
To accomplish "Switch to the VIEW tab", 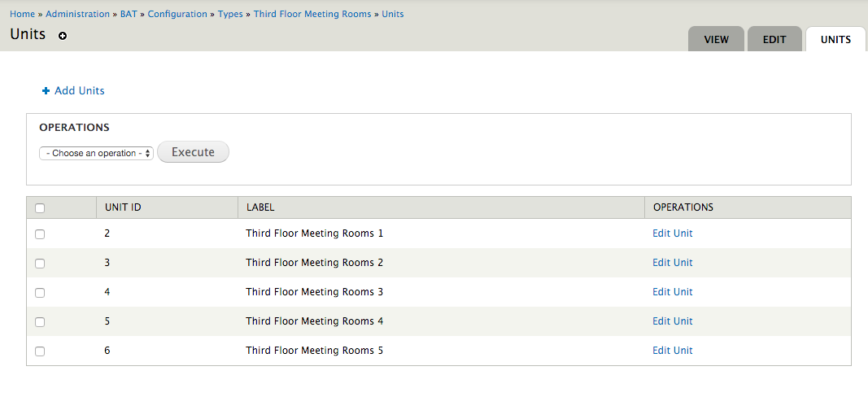I will (x=717, y=39).
